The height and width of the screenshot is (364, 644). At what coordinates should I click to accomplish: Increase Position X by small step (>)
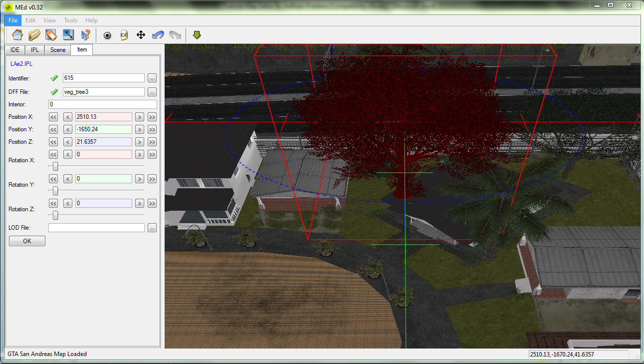140,117
